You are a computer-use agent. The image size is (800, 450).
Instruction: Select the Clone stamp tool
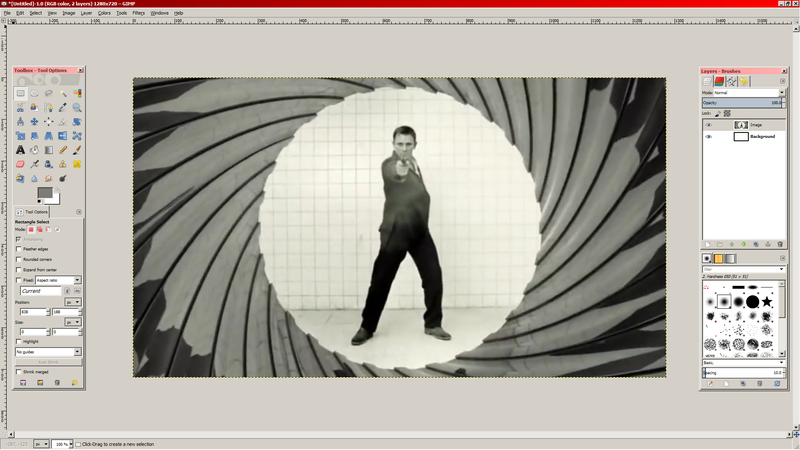[63, 164]
